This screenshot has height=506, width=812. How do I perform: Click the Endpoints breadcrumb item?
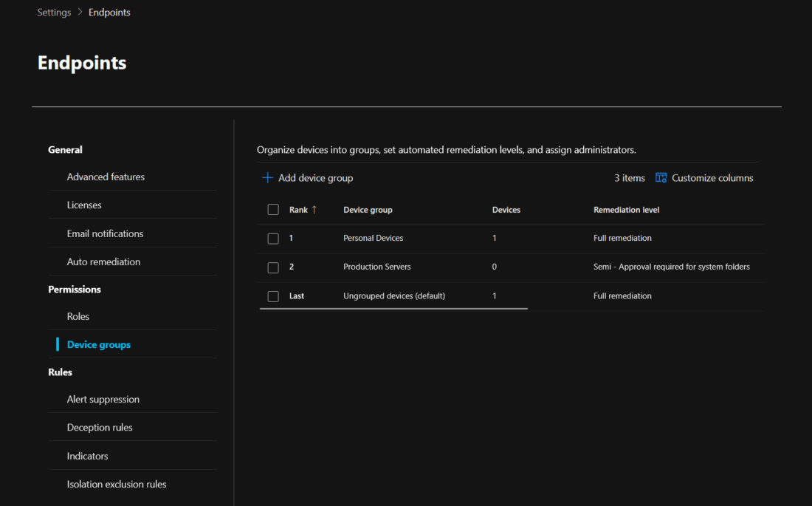(x=109, y=12)
